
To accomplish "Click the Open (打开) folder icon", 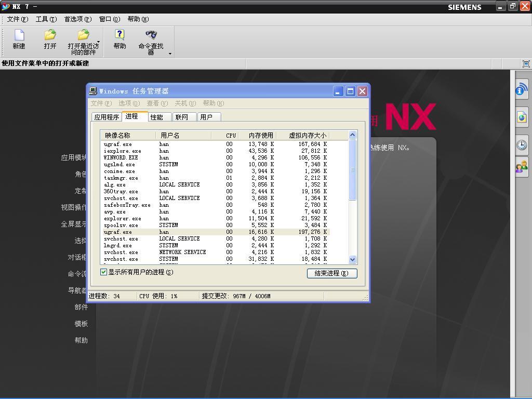I will tap(50, 35).
